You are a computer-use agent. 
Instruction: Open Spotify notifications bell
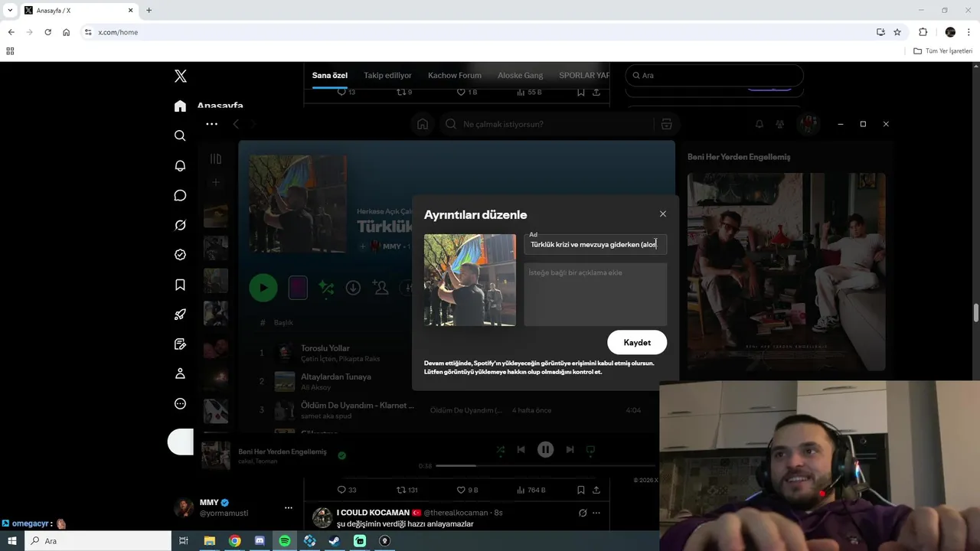point(759,124)
